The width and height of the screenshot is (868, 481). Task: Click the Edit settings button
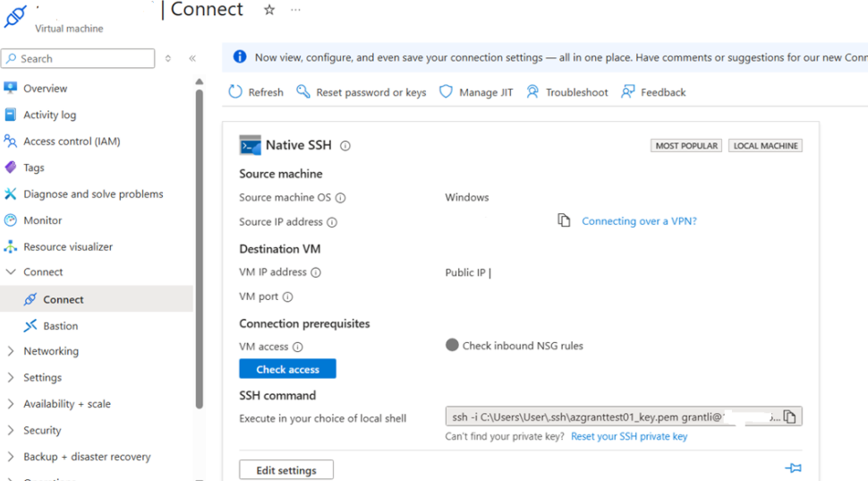point(286,470)
